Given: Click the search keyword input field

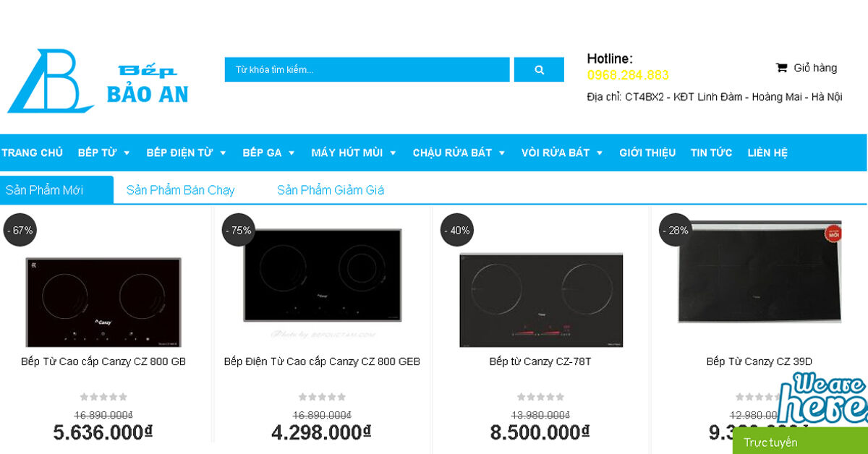Looking at the screenshot, I should click(x=367, y=70).
